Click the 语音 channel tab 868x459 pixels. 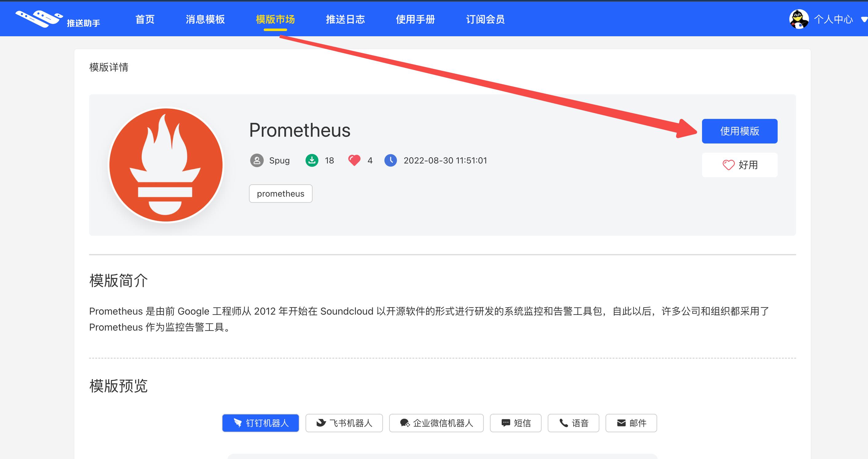click(576, 423)
